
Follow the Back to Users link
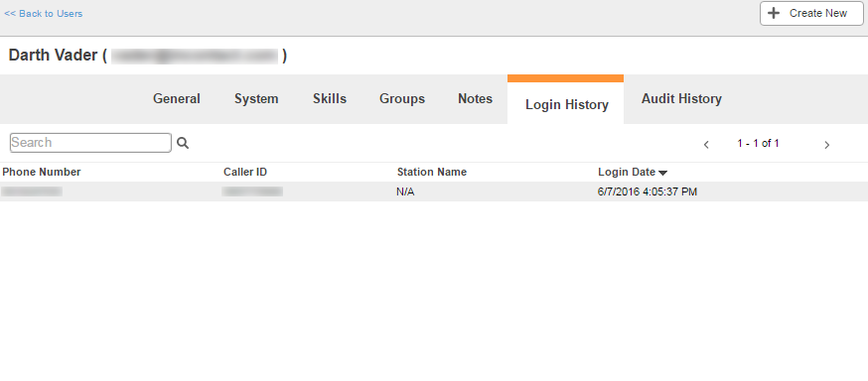(x=43, y=14)
